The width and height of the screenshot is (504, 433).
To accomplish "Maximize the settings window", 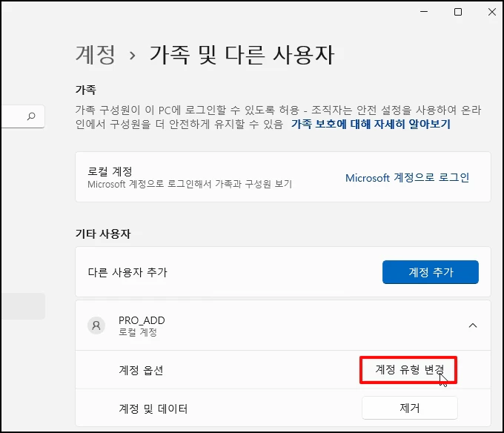I will click(458, 12).
